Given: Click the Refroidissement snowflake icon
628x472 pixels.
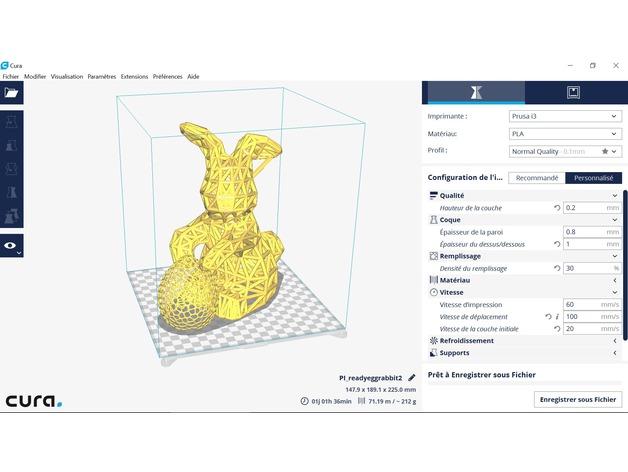Looking at the screenshot, I should point(433,341).
